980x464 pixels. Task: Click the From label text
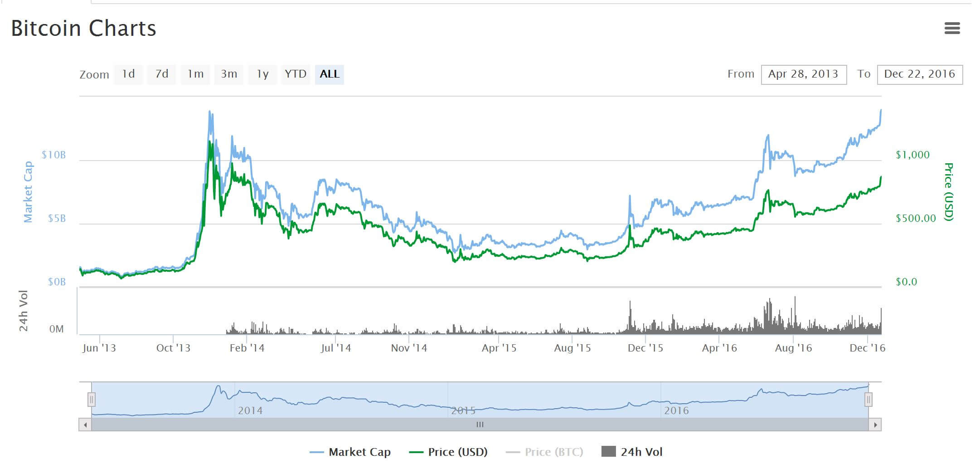pyautogui.click(x=741, y=74)
